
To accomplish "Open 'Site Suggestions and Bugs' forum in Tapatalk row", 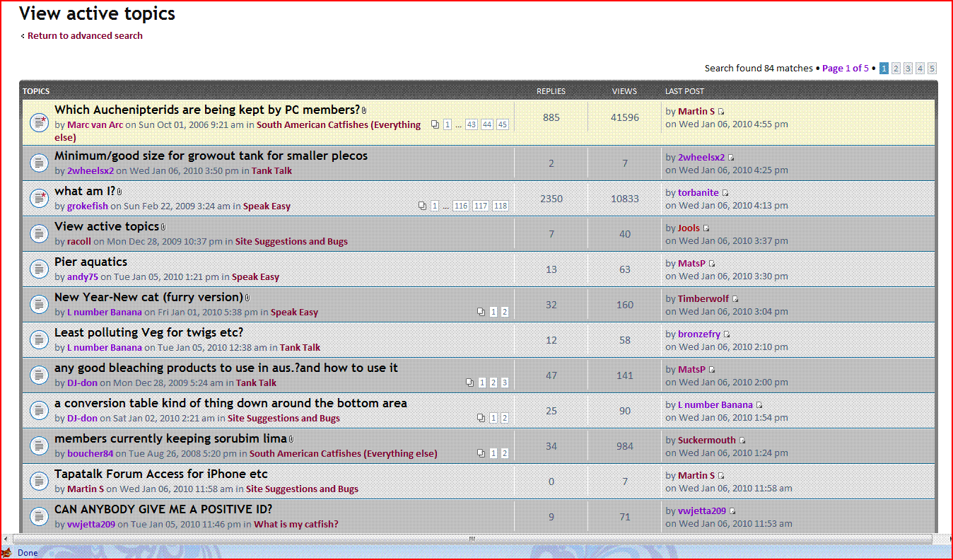I will 302,489.
